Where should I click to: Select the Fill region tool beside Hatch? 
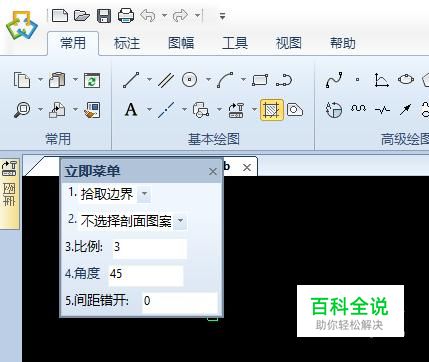click(x=295, y=109)
